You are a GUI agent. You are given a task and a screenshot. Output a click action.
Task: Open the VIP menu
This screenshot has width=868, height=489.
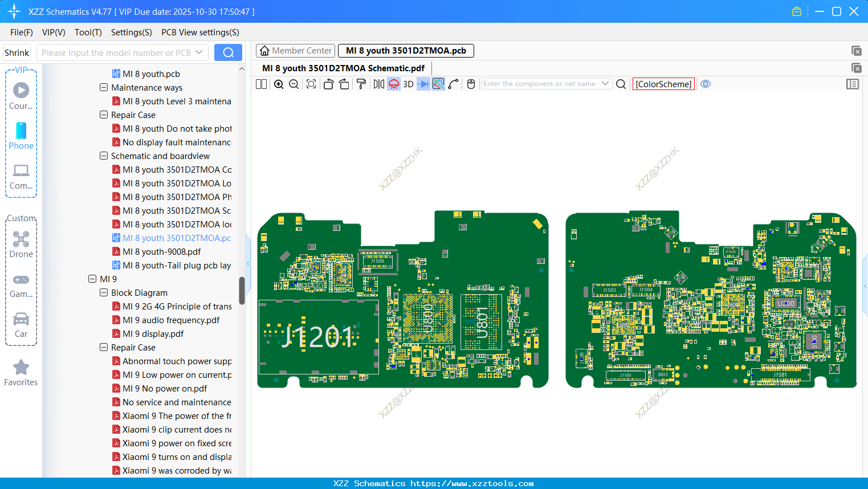[54, 32]
